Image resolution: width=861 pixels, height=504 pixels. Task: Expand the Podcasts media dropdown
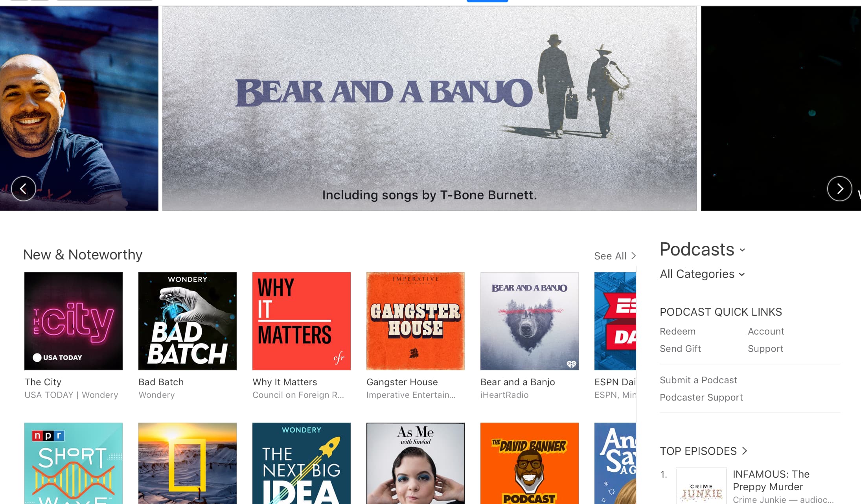(x=703, y=250)
